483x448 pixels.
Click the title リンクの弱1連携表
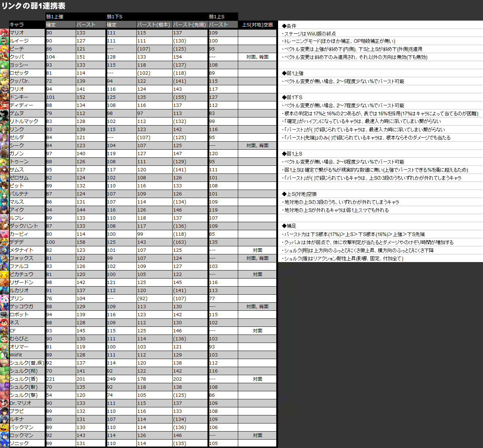pos(33,6)
